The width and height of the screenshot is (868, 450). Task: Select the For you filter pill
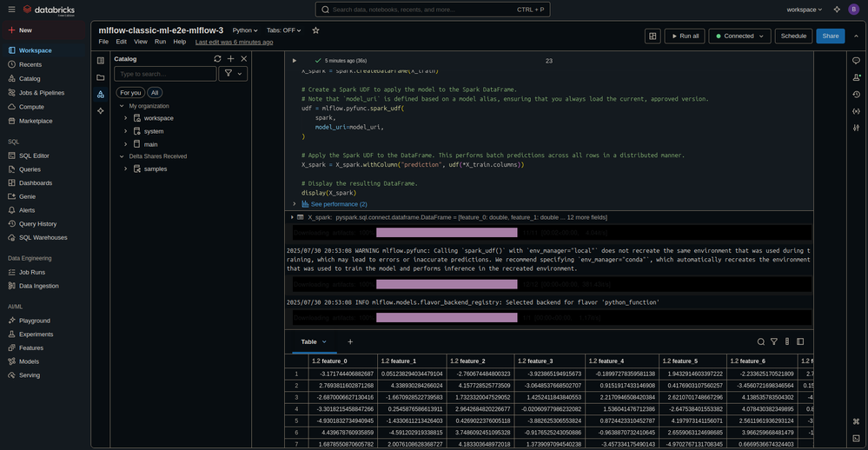tap(130, 93)
